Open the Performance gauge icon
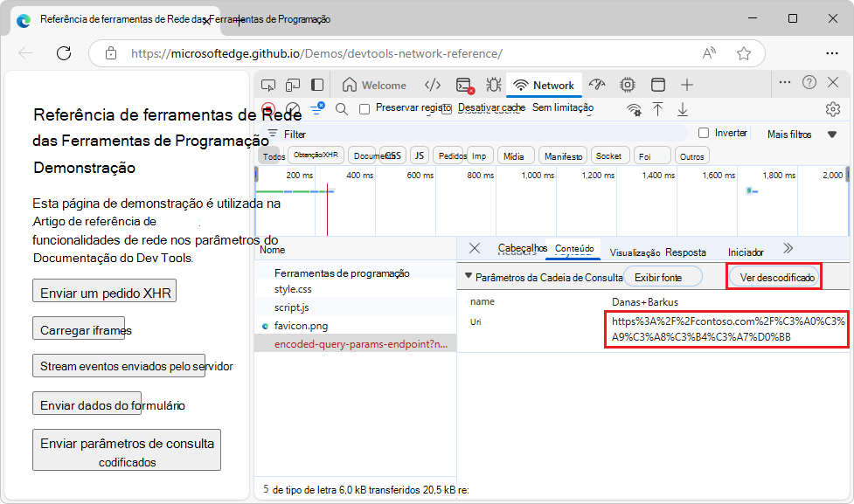Screen dimensions: 854x504 coord(597,85)
